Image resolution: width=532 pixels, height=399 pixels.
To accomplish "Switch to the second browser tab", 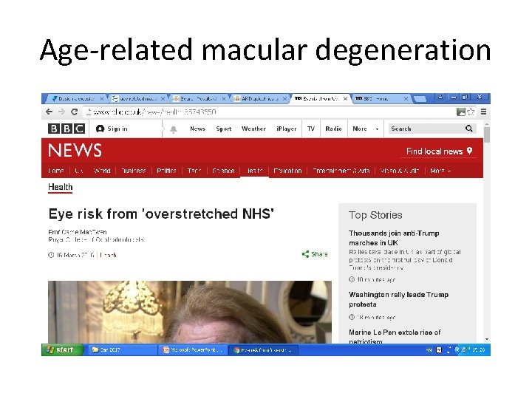I will 138,99.
